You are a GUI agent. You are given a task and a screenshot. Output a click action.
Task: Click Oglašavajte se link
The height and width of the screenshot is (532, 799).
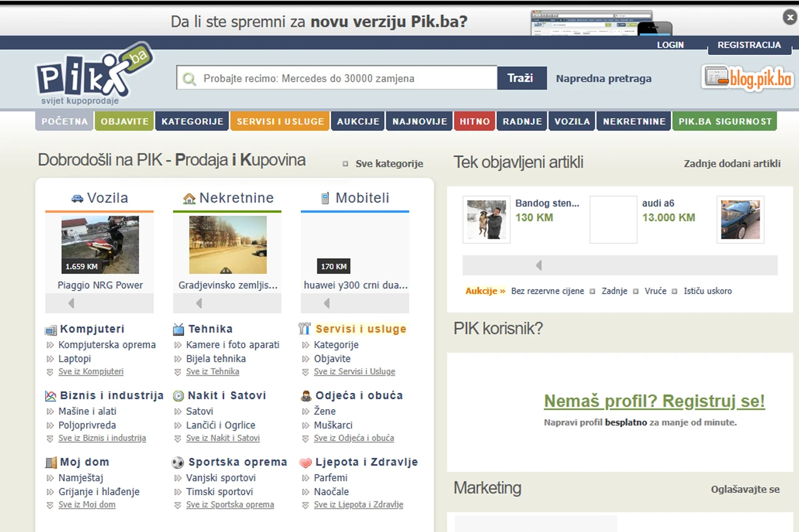pos(745,489)
